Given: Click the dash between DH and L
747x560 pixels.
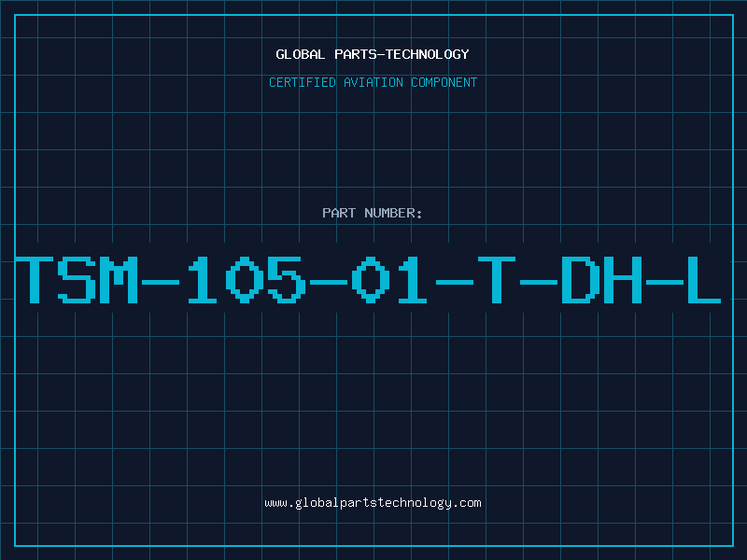Looking at the screenshot, I should click(x=665, y=283).
